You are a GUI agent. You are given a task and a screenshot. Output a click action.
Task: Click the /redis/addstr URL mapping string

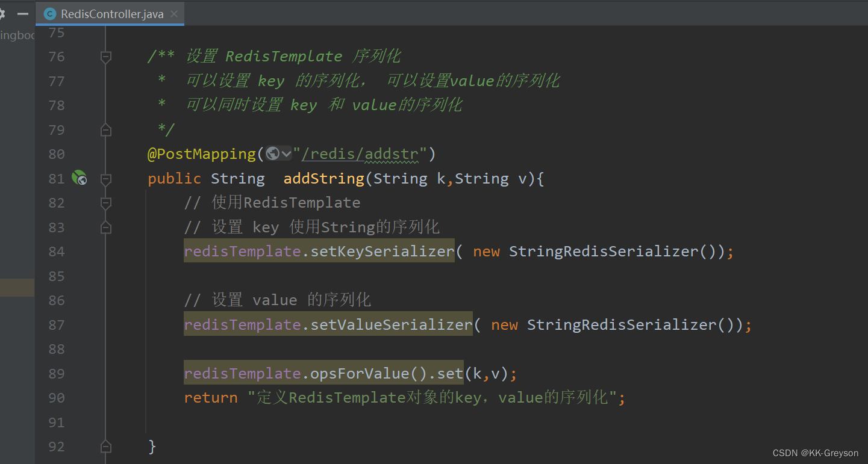coord(360,154)
